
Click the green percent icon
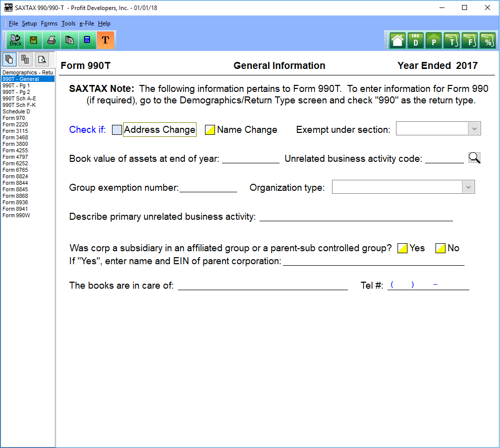(488, 41)
